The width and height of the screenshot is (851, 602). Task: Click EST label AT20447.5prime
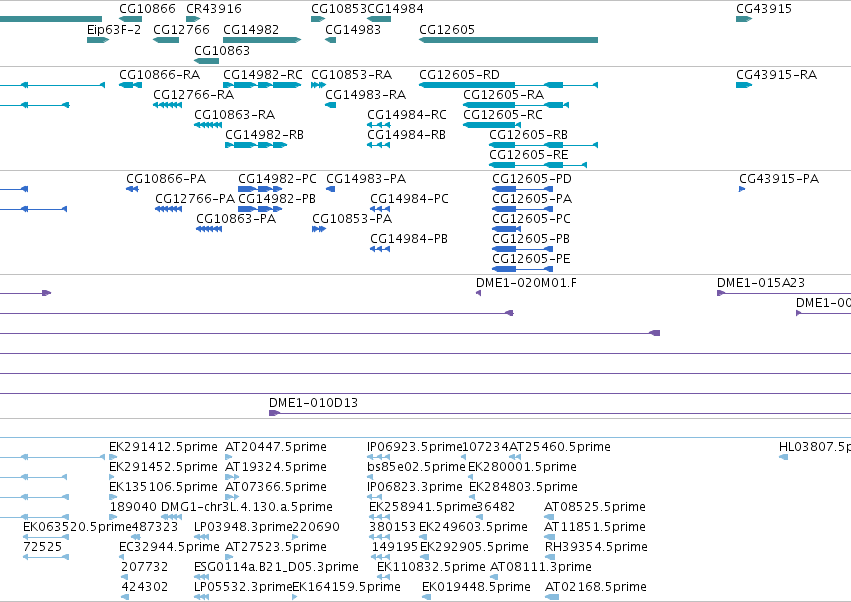pyautogui.click(x=276, y=447)
